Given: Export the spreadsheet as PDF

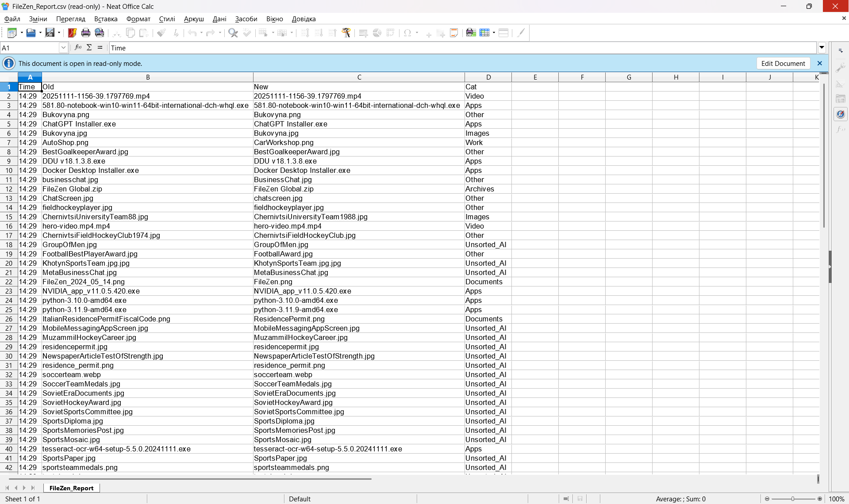Looking at the screenshot, I should click(x=72, y=32).
